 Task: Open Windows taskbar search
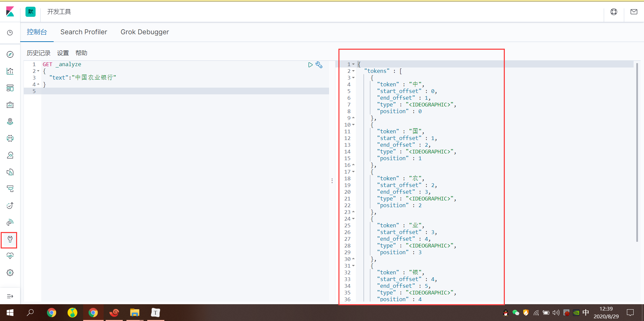click(30, 313)
